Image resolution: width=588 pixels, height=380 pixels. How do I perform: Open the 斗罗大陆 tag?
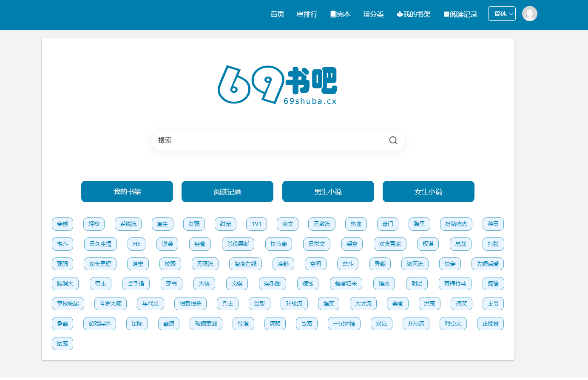[111, 303]
